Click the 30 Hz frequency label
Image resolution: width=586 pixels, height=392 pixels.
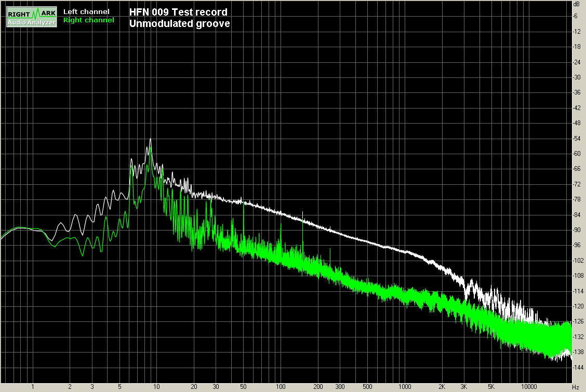pos(216,387)
